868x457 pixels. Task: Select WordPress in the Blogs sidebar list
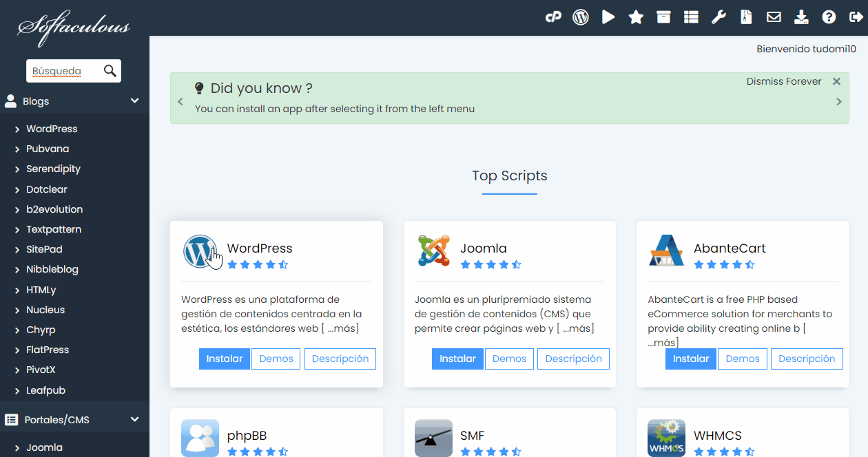click(x=52, y=129)
